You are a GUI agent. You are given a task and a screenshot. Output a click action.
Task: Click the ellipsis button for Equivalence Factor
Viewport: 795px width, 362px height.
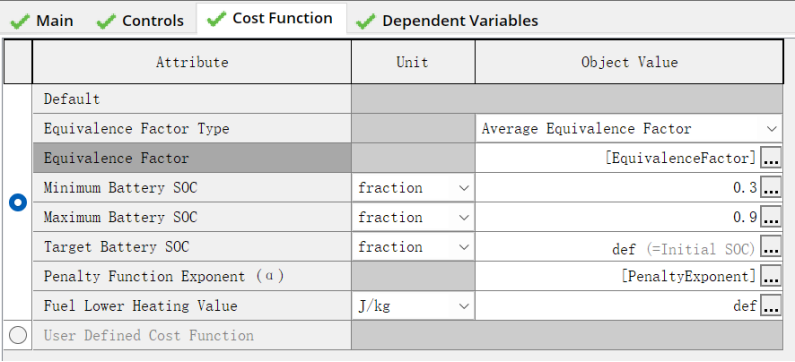[x=771, y=159]
